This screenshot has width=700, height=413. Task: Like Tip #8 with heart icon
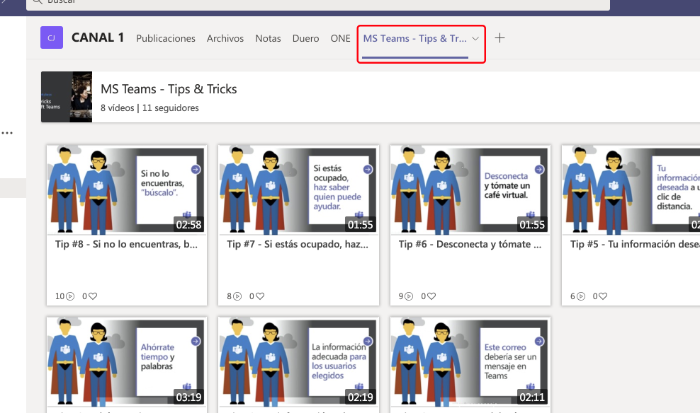92,296
